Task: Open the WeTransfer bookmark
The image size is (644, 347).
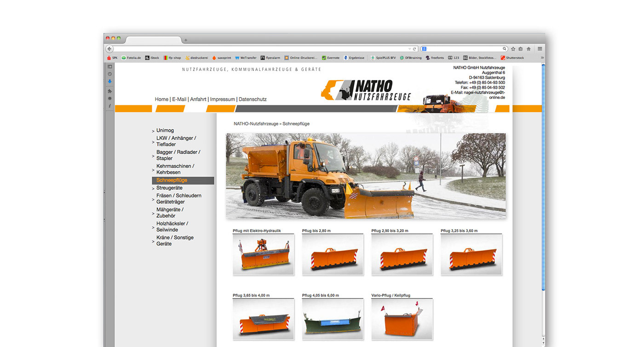Action: 248,58
